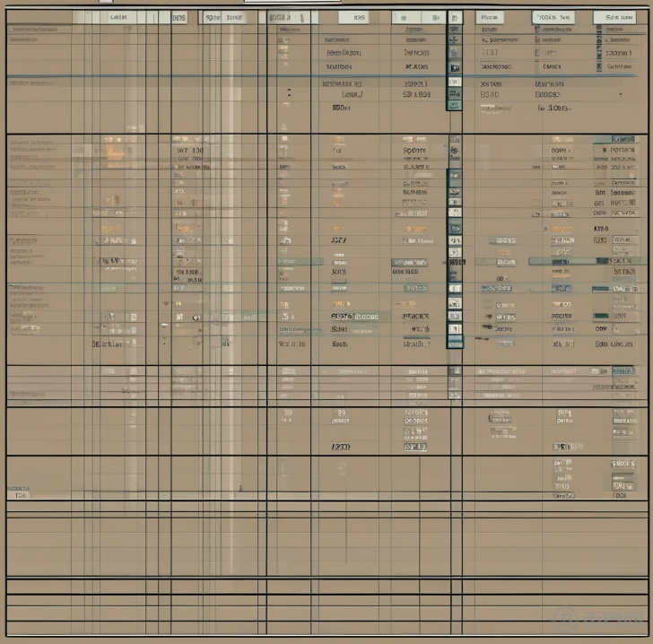Click the long teal highlighted bar on the right
653x644 pixels.
pyautogui.click(x=574, y=260)
